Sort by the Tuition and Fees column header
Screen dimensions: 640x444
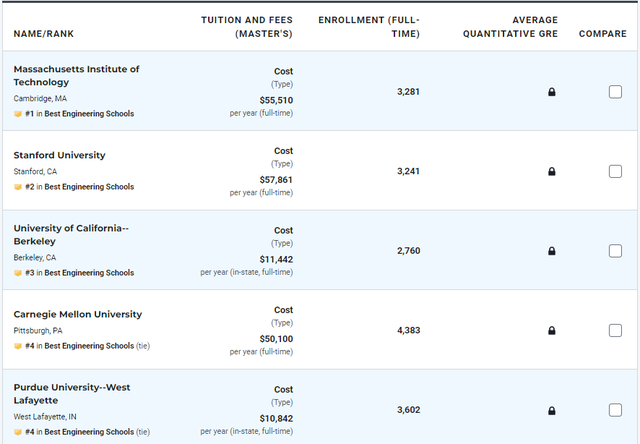coord(247,27)
